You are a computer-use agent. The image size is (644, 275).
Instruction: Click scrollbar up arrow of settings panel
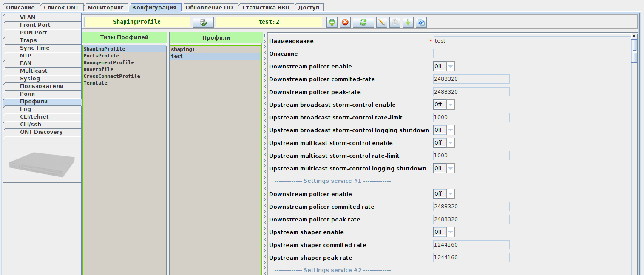point(634,36)
